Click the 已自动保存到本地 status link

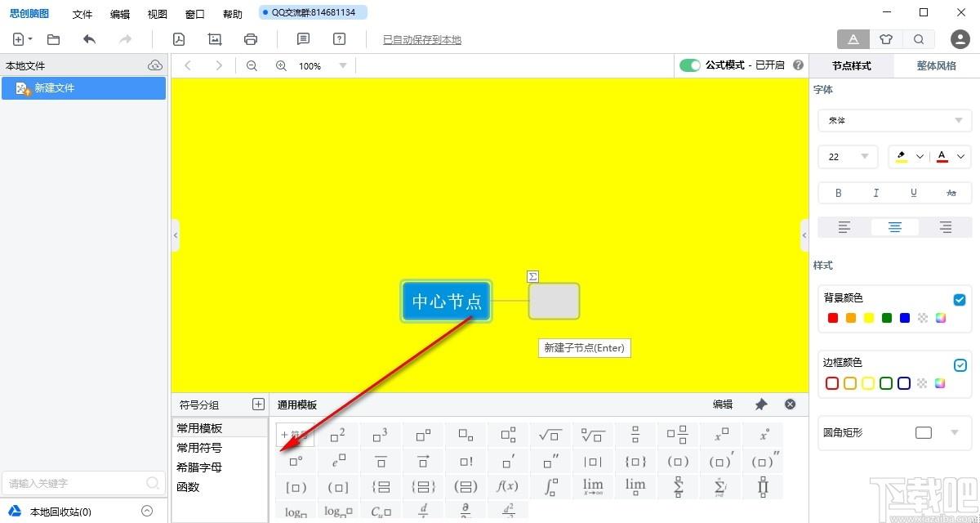click(x=422, y=39)
